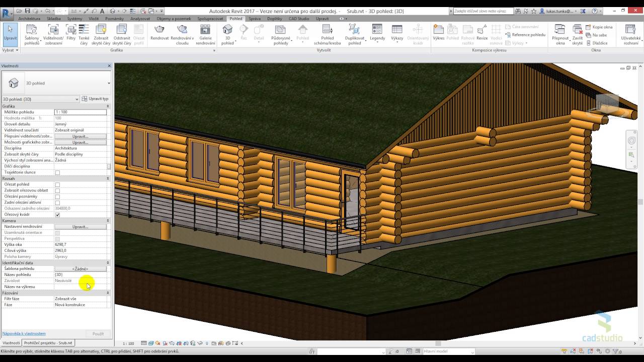
Task: Open the Šablony pohledů view templates tool
Action: 32,35
